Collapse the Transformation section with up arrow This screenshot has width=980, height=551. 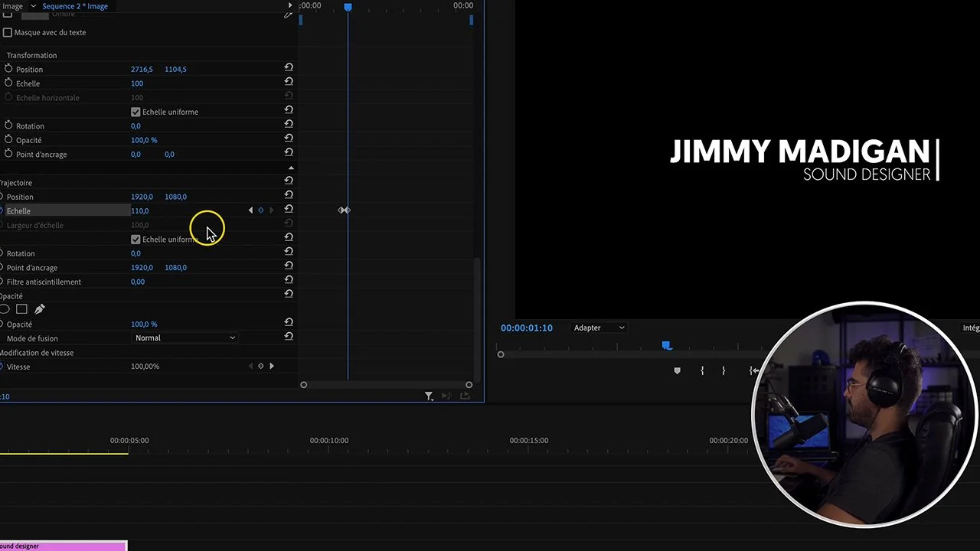click(x=290, y=168)
